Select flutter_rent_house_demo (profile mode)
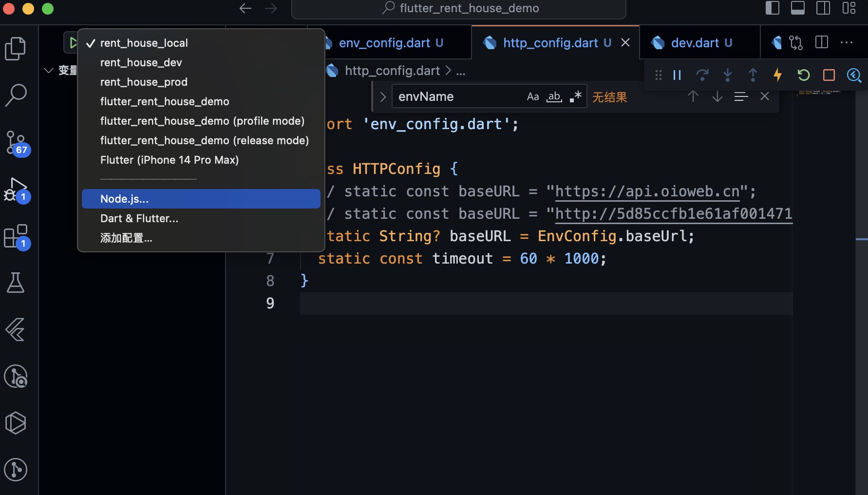868x495 pixels. tap(201, 121)
